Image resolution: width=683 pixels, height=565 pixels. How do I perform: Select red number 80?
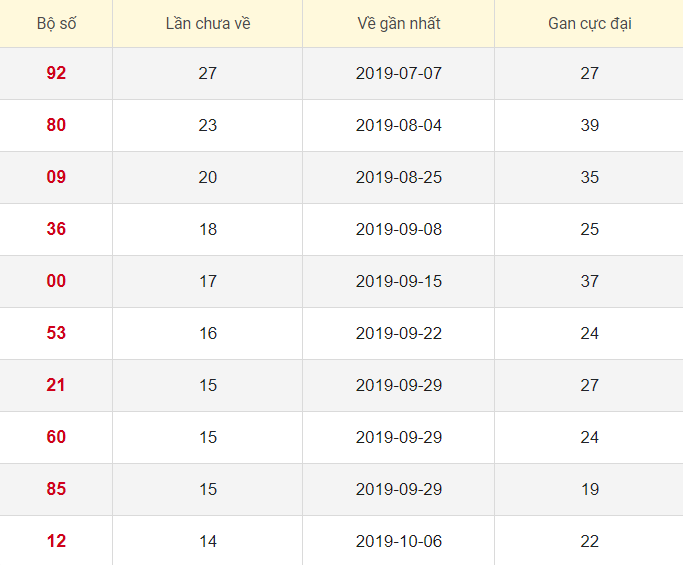56,125
